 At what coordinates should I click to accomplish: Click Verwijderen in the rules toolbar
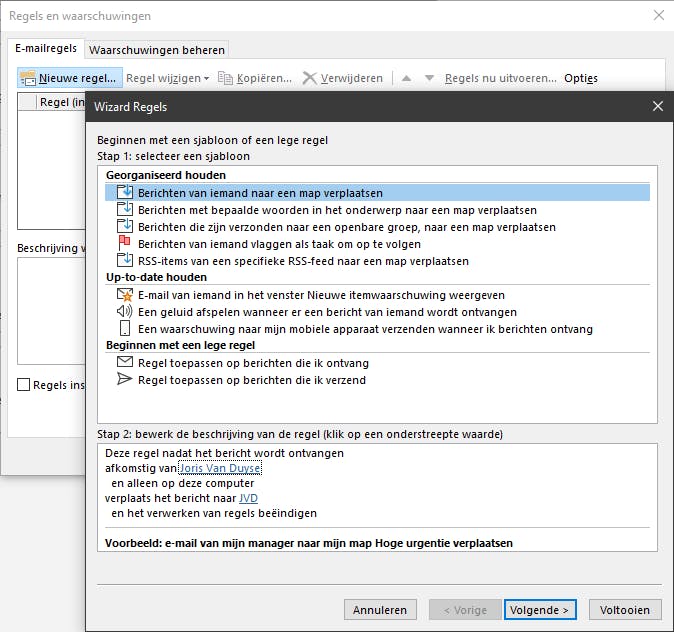343,78
